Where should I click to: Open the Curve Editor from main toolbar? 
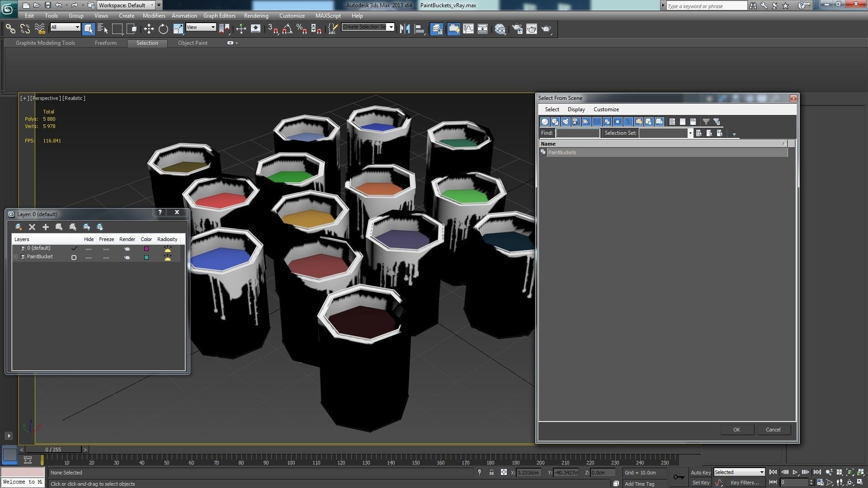468,29
